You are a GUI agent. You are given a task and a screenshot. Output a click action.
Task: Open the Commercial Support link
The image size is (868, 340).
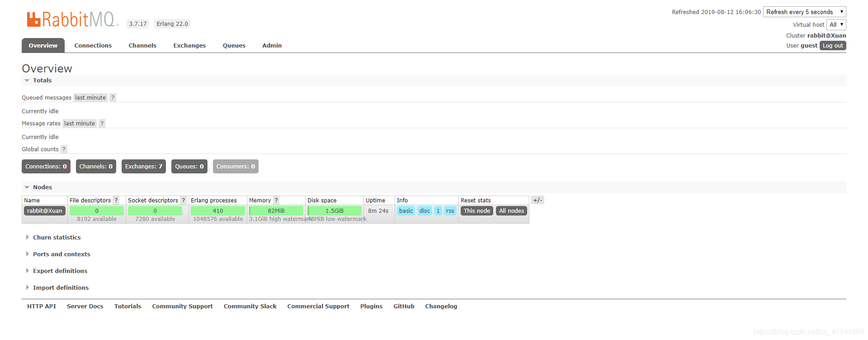click(x=318, y=306)
